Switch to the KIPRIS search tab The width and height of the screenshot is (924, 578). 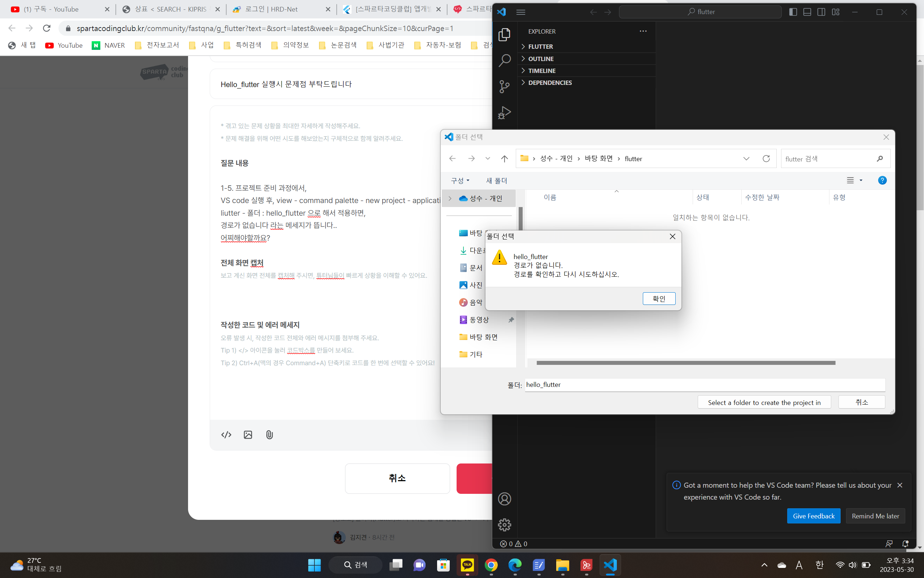171,9
